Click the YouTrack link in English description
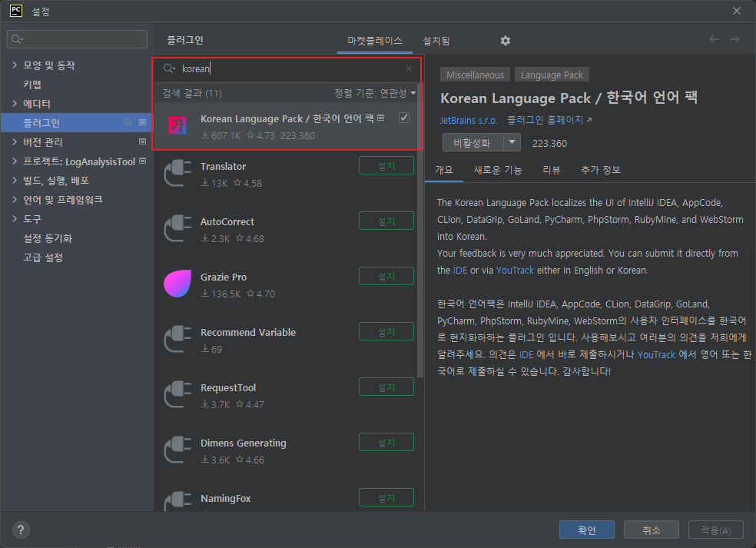The width and height of the screenshot is (756, 548). tap(515, 270)
